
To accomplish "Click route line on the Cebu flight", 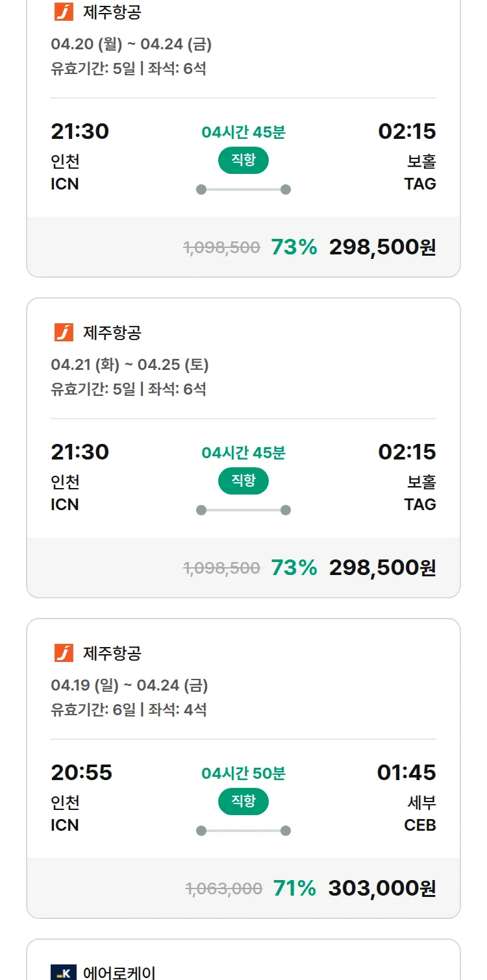I will click(x=243, y=831).
